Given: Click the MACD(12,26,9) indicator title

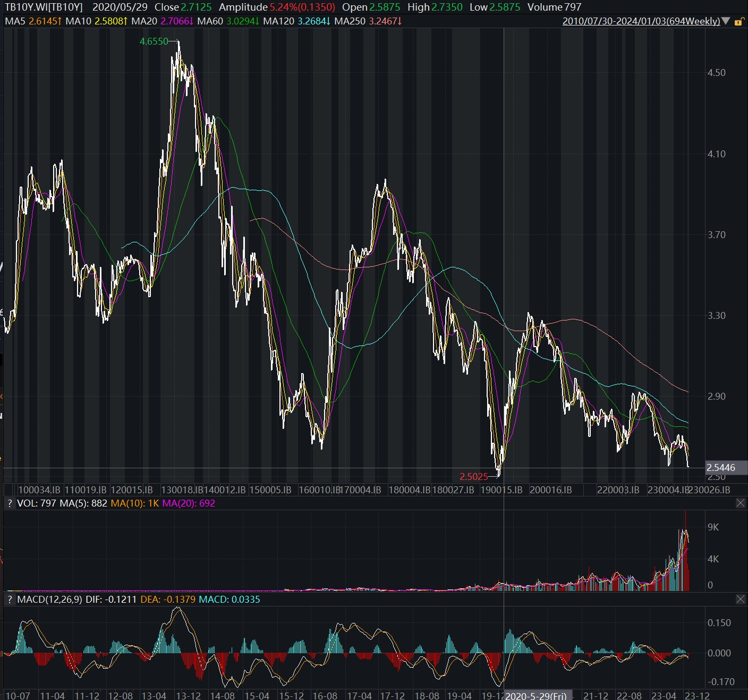Looking at the screenshot, I should click(49, 599).
